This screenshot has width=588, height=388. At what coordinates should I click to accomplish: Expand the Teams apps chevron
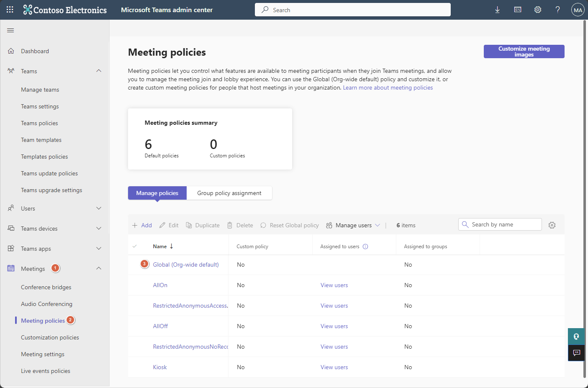pyautogui.click(x=99, y=249)
